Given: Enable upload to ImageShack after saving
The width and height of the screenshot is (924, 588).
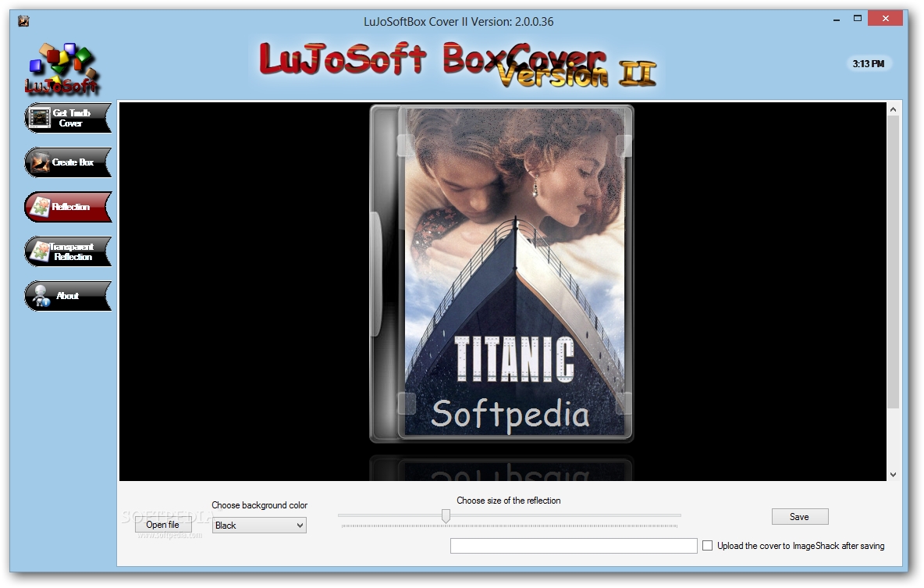Looking at the screenshot, I should [708, 546].
